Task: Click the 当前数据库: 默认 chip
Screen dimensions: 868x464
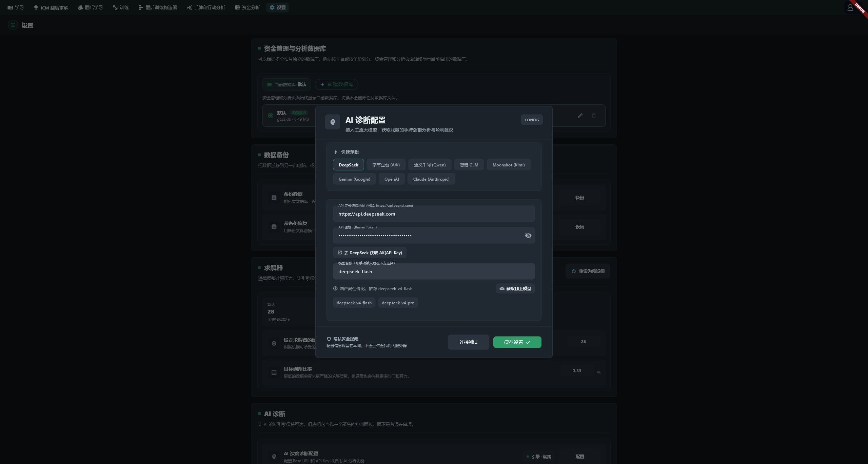Action: [287, 84]
